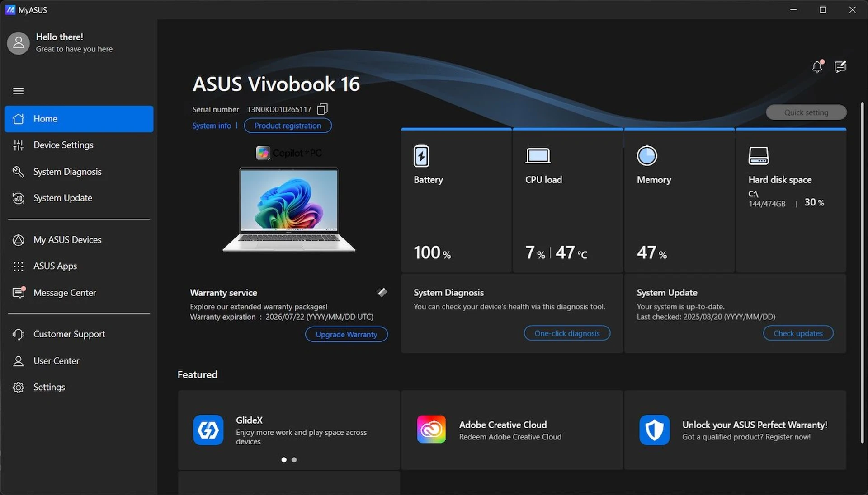
Task: Go to System Diagnosis in sidebar
Action: click(x=79, y=172)
